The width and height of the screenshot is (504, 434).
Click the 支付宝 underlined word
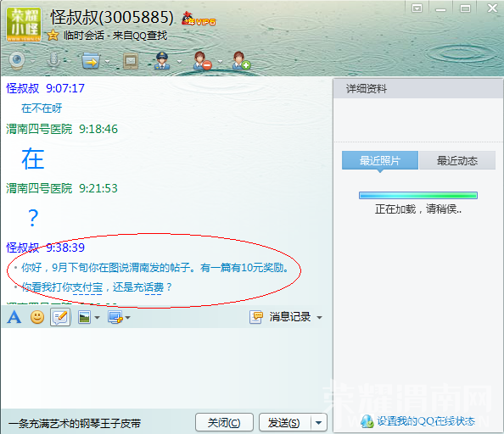point(87,287)
